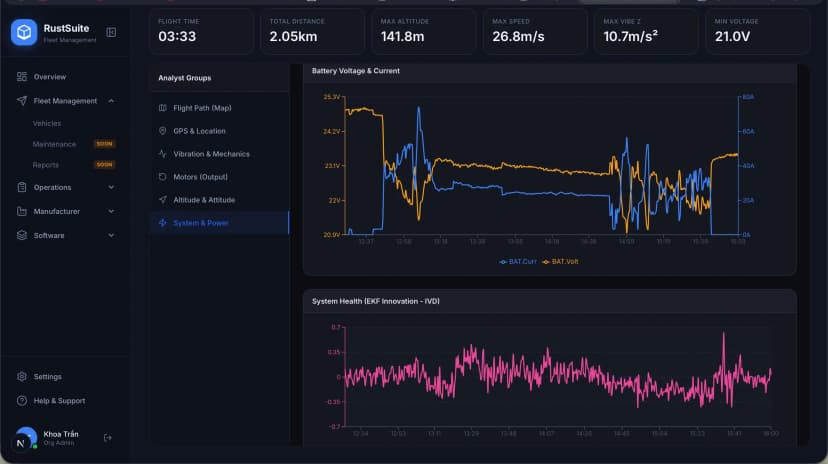Click the Altitude & Attitude arrow icon

coord(163,200)
